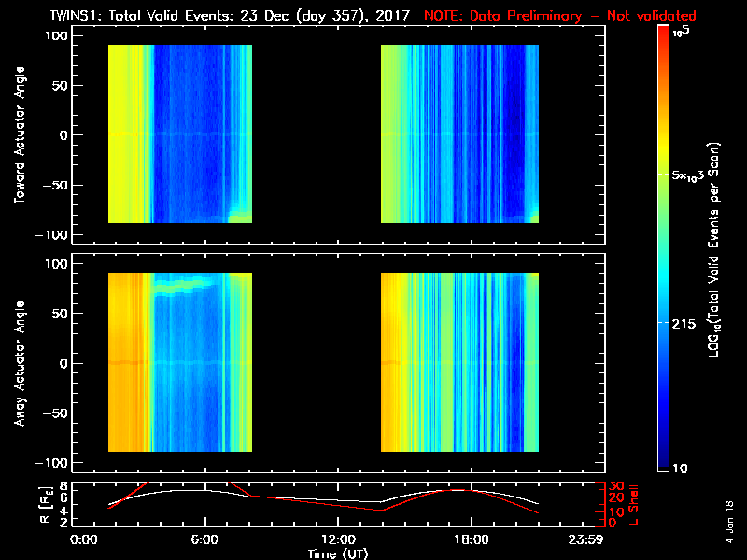Click tick label '0' on Toward Actuator Angle axis
Viewport: 747px width, 560px height.
point(64,135)
